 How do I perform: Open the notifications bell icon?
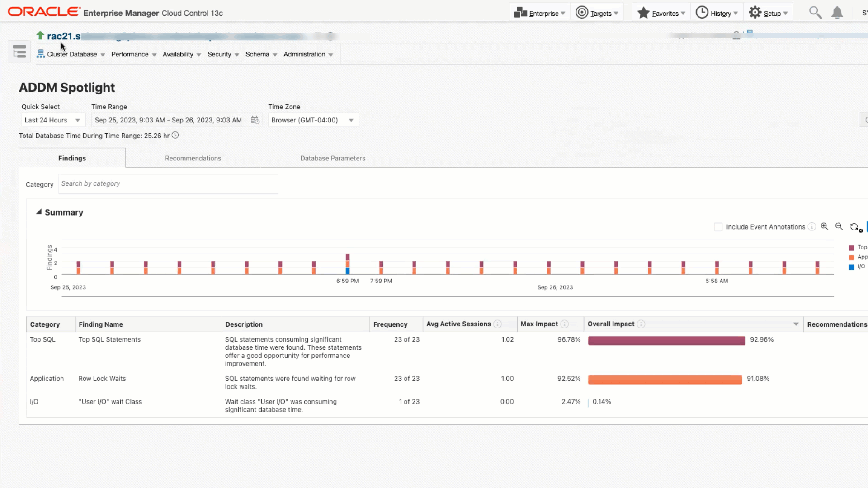tap(837, 13)
